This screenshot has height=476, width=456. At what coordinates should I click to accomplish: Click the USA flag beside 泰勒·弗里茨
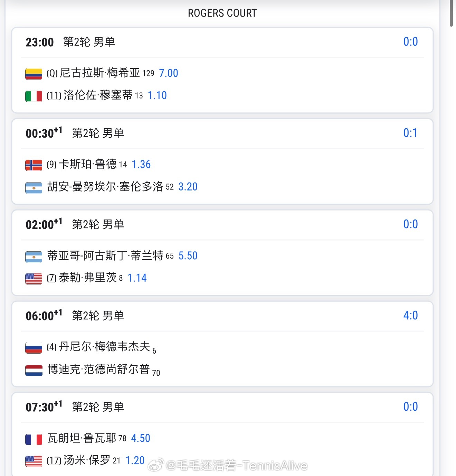pyautogui.click(x=34, y=278)
